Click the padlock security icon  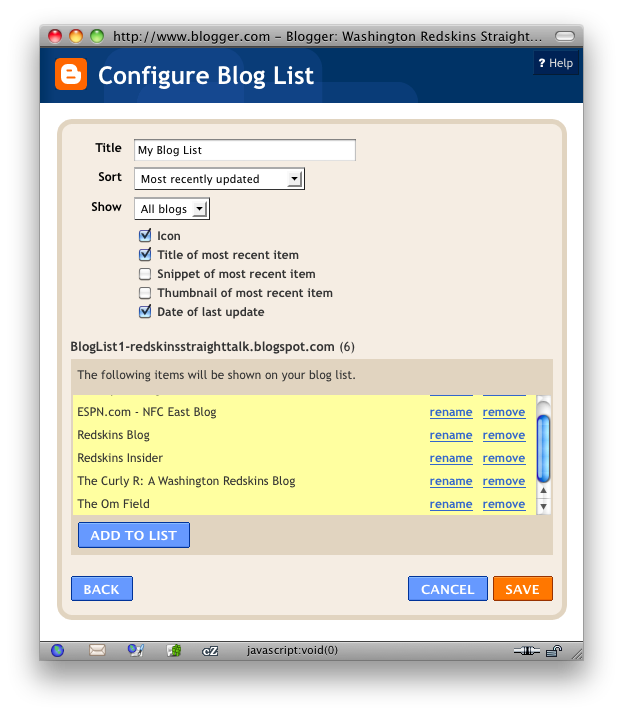(x=554, y=651)
